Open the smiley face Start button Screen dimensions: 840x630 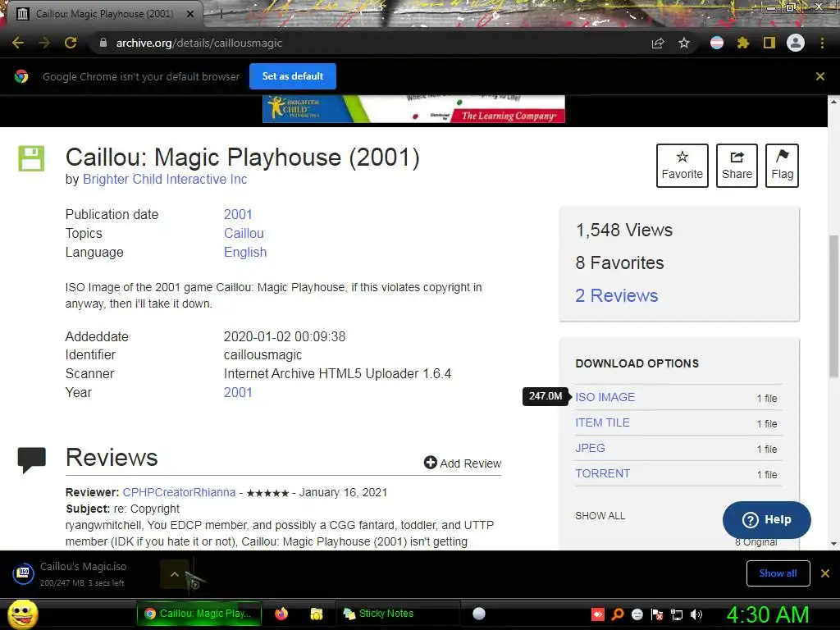tap(23, 614)
